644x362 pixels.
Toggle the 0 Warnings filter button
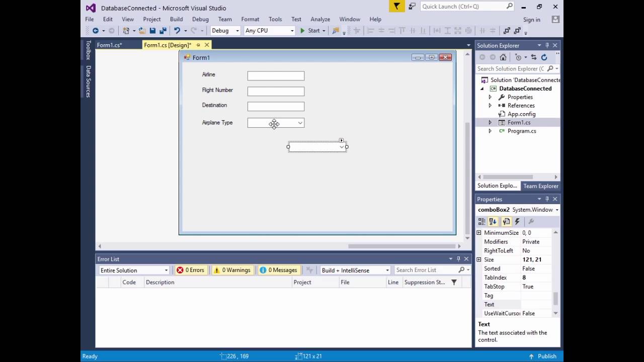click(232, 270)
